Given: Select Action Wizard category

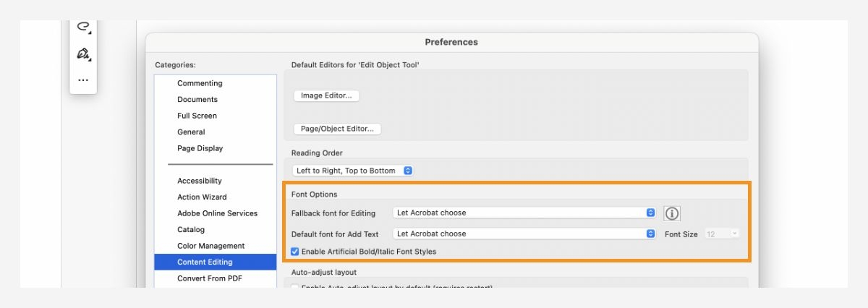Looking at the screenshot, I should [202, 197].
